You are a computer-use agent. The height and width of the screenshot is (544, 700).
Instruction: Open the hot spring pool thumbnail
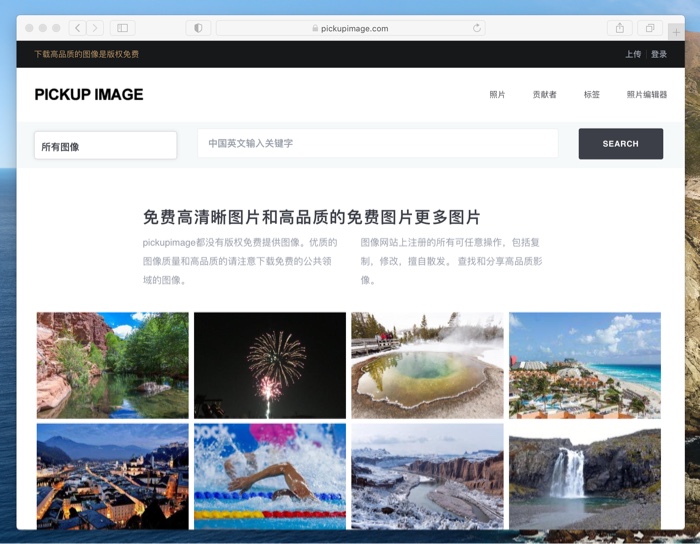[x=427, y=365]
